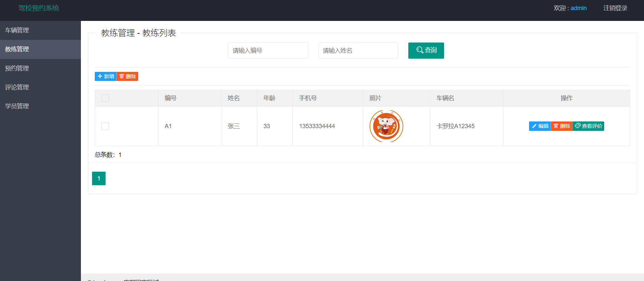
Task: Click vehicle name 卡罗拉A12345
Action: 456,126
